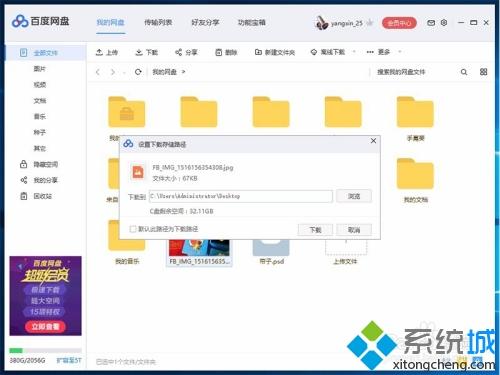The height and width of the screenshot is (375, 500).
Task: Expand the arrow beside 离线下载
Action: 354,52
